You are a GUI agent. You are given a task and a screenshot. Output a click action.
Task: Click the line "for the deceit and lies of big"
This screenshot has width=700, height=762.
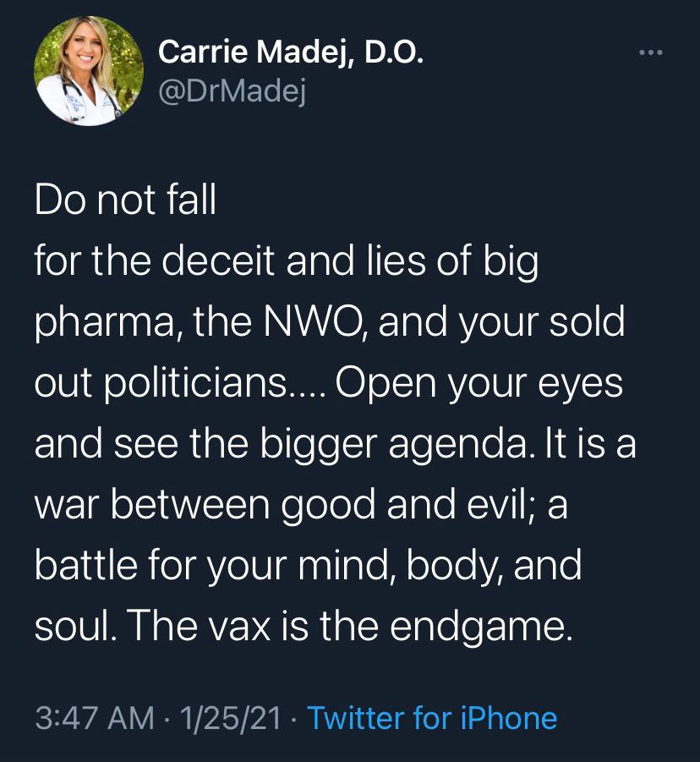[x=286, y=264]
